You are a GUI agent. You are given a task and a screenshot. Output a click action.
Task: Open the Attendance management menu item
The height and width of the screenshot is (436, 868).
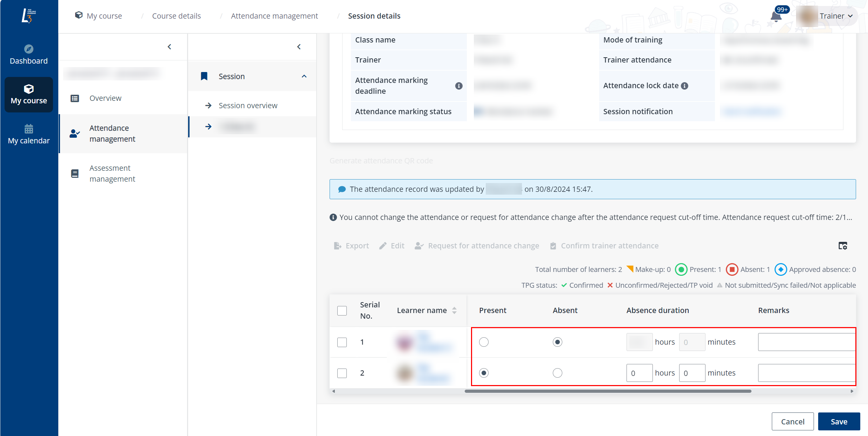point(123,134)
